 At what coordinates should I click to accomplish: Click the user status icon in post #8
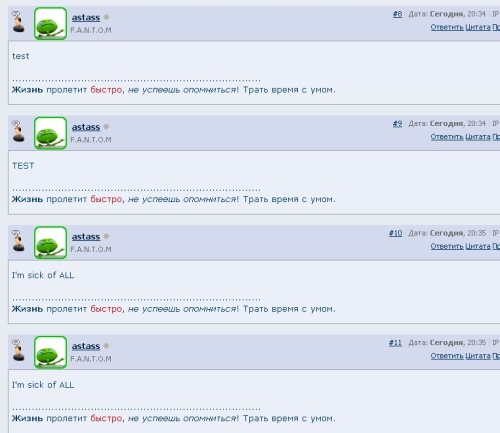pos(18,22)
